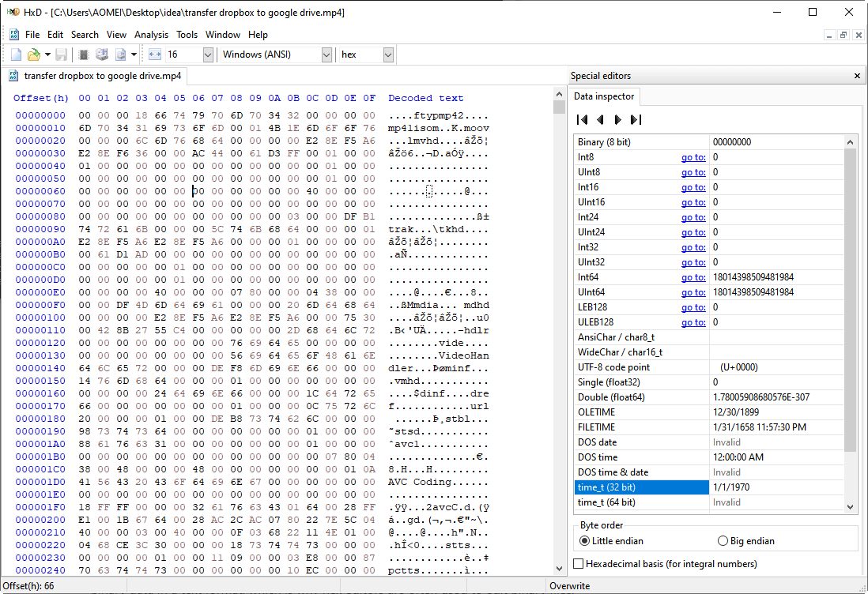The height and width of the screenshot is (594, 868).
Task: Jump to last byte in Data inspector
Action: coord(636,120)
